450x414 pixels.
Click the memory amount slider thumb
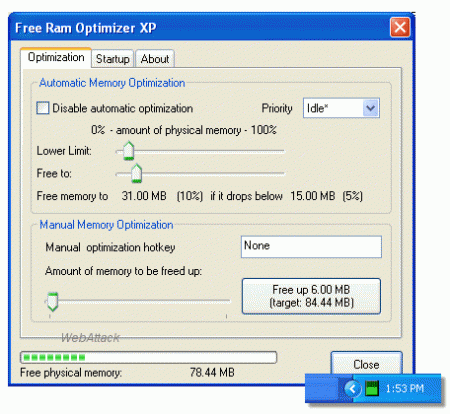click(52, 302)
